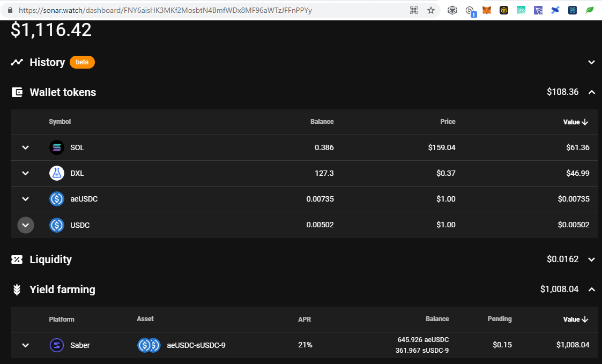Expand the USDC row chevron
602x364 pixels.
26,225
